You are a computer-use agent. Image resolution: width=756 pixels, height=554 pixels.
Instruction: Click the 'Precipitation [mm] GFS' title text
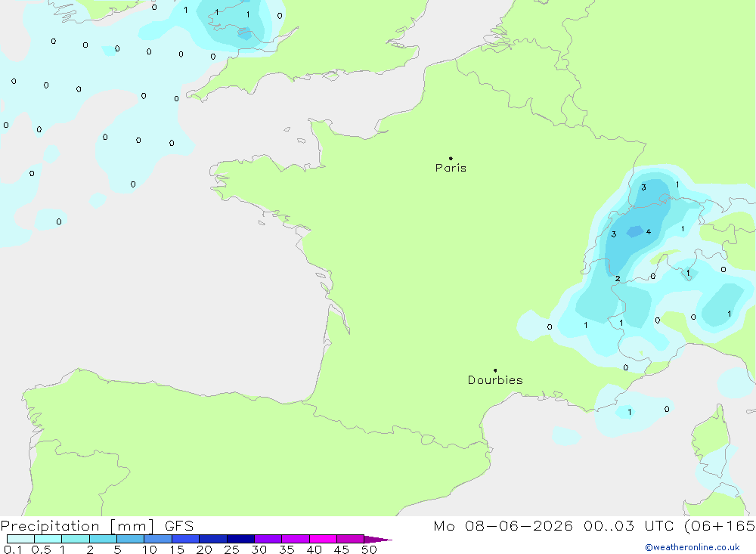coord(97,525)
